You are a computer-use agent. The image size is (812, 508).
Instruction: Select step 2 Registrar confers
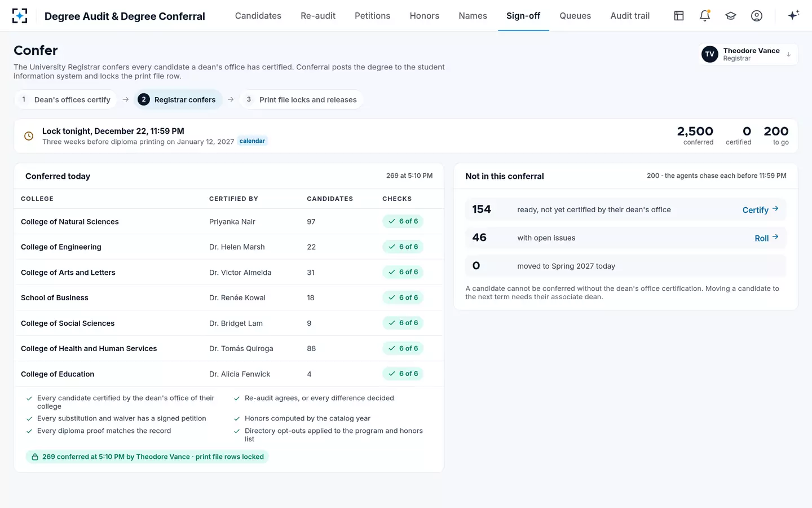(178, 99)
